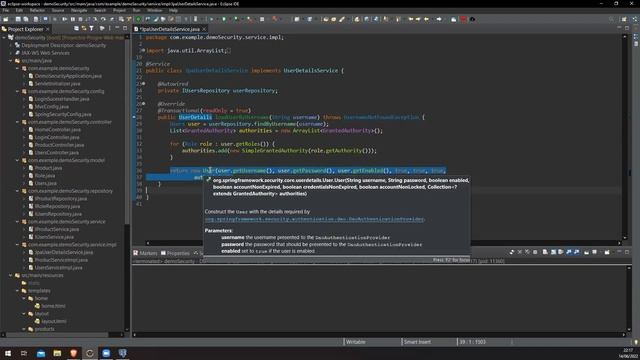Click the editor vertical scrollbar
640x360 pixels.
(x=624, y=137)
